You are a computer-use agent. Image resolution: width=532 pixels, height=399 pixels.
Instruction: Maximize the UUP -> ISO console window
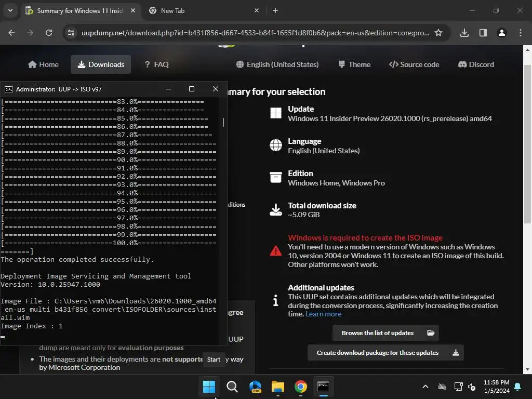[x=191, y=89]
